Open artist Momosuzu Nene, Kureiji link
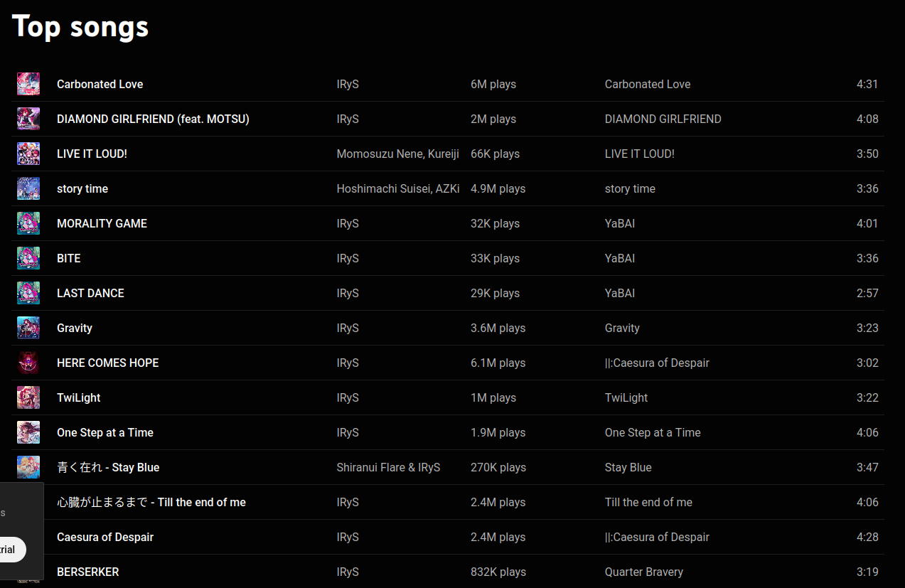 (398, 154)
